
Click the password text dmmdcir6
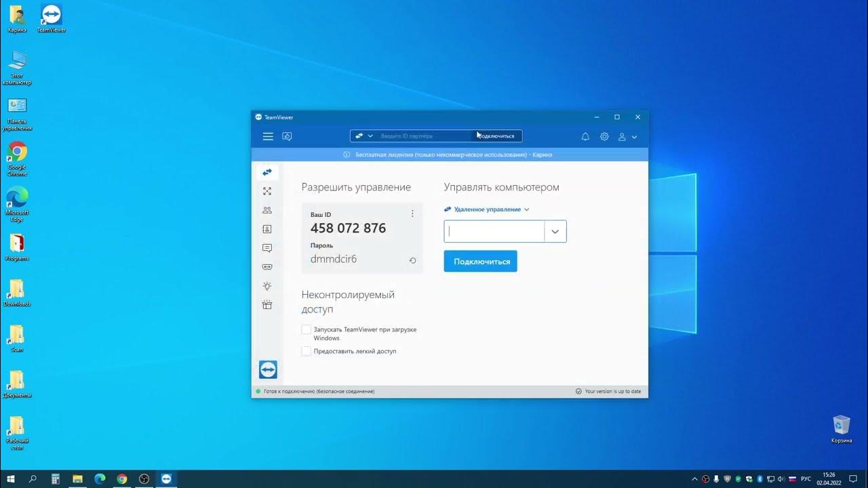[334, 259]
